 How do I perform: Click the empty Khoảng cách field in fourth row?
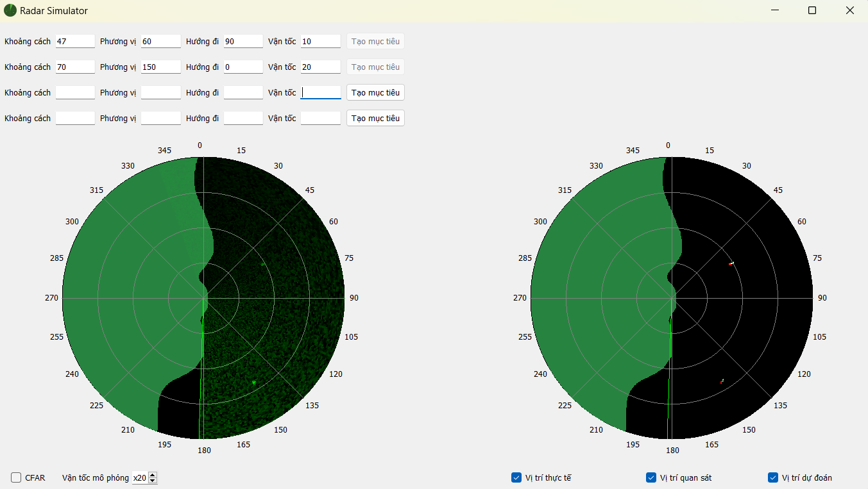[x=75, y=118]
